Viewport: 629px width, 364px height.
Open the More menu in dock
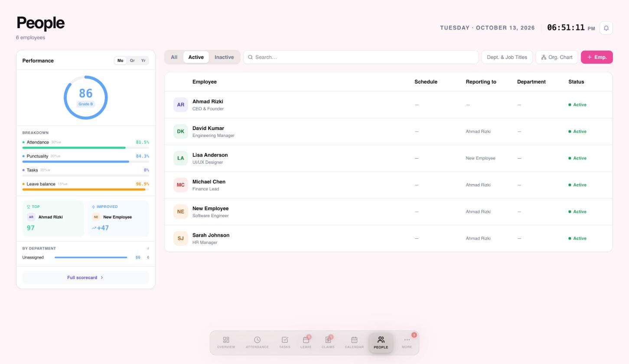pyautogui.click(x=407, y=342)
